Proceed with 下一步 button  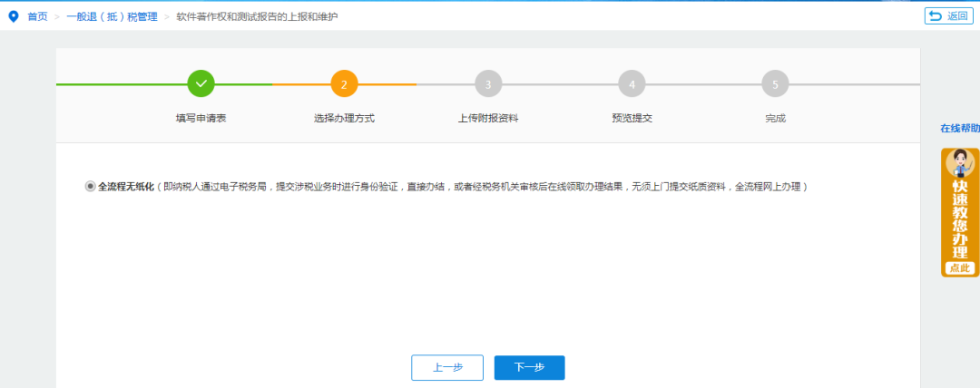tap(529, 367)
